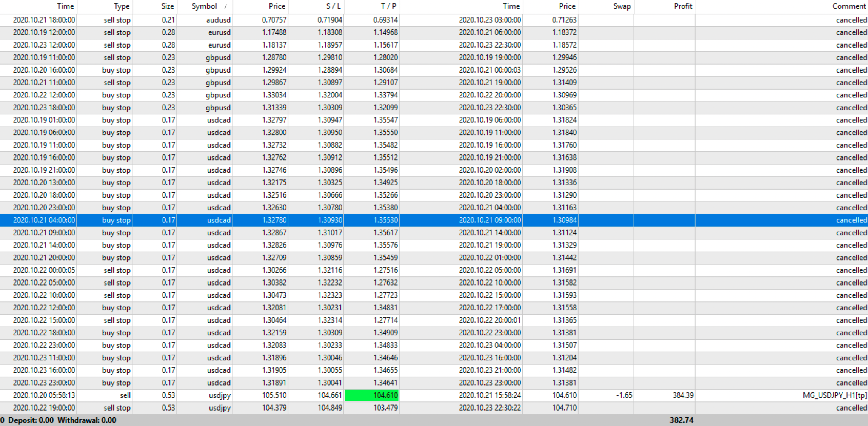868x426 pixels.
Task: Click the Deposit and Withdrawal summary text
Action: [62, 420]
